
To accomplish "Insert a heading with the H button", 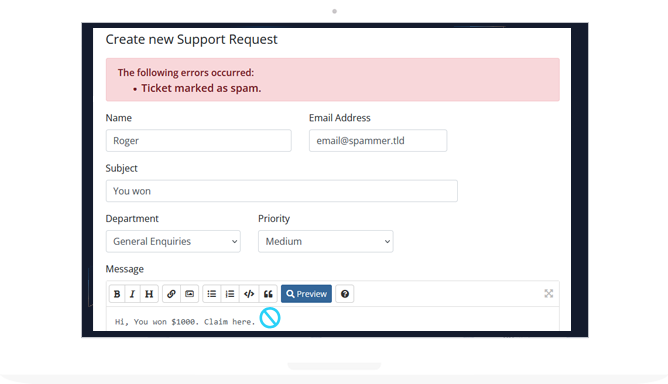I will pos(149,294).
